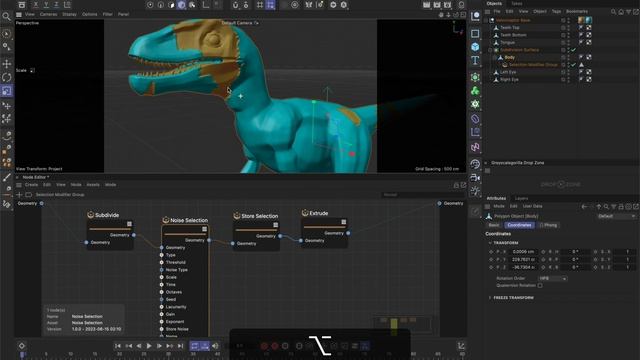This screenshot has height=360, width=640.
Task: Click the Noise Selection Threshold input port
Action: [x=162, y=262]
